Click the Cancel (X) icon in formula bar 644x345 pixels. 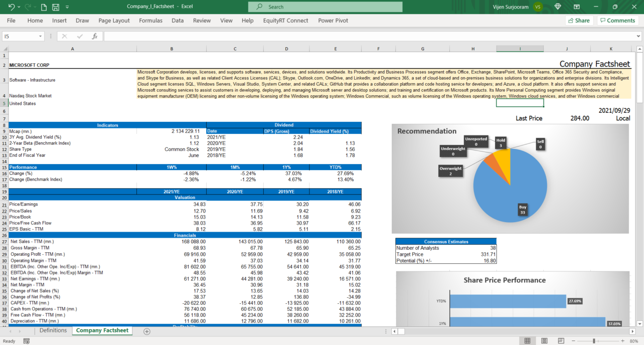pyautogui.click(x=64, y=36)
